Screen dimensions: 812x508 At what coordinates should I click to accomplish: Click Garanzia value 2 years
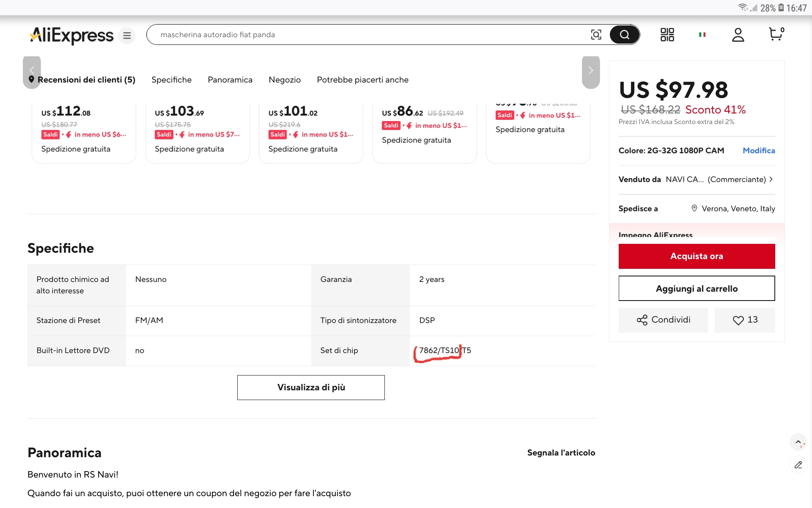point(432,279)
